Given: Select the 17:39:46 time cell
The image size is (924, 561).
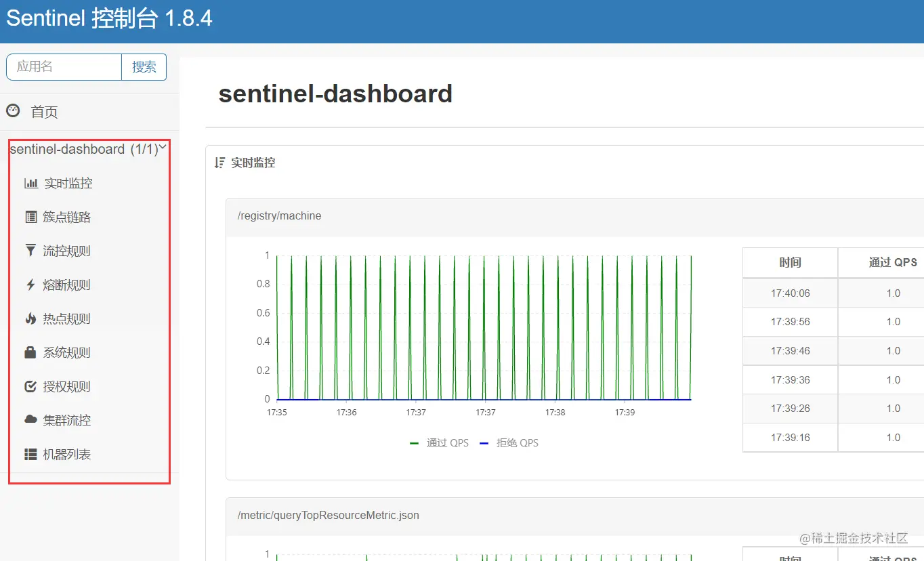Looking at the screenshot, I should point(790,351).
